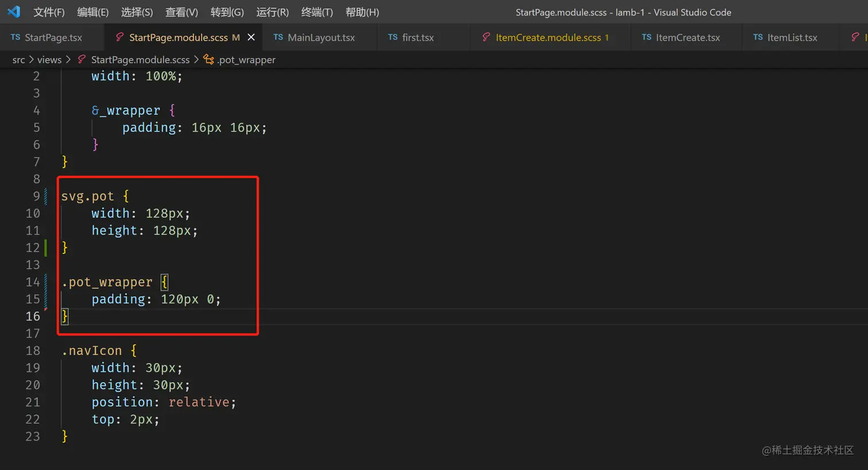Click the src breadcrumb segment
868x470 pixels.
pyautogui.click(x=18, y=60)
